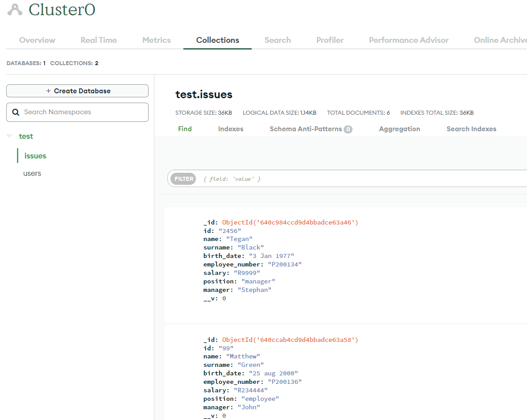
Task: Click salary value "R9999"
Action: click(x=247, y=273)
